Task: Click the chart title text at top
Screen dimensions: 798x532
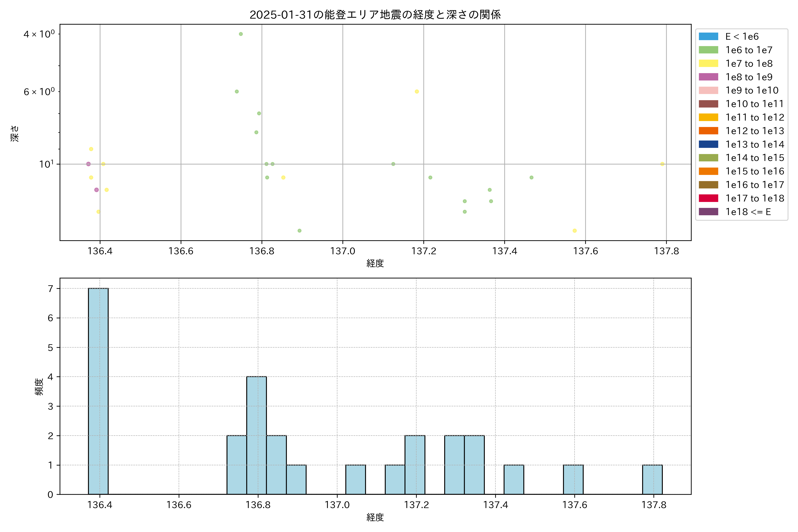Action: [x=375, y=15]
